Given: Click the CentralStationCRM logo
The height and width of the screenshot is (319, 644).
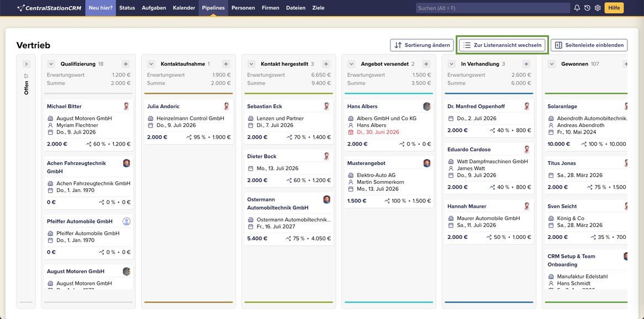Looking at the screenshot, I should (49, 8).
